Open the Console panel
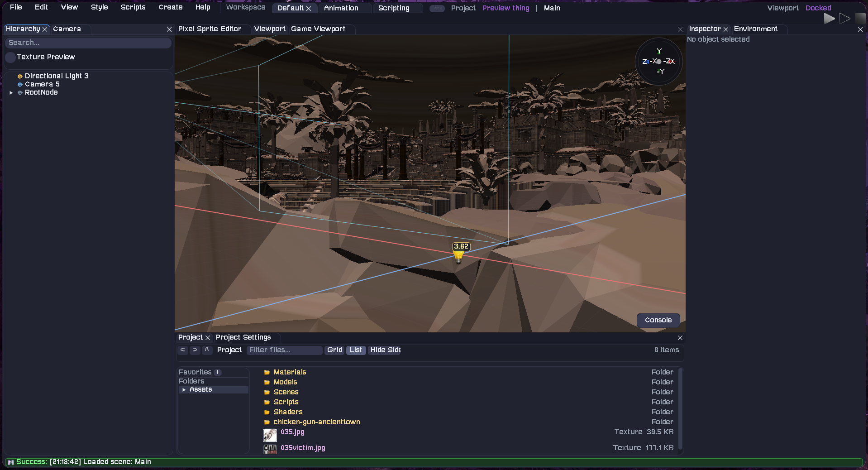The width and height of the screenshot is (868, 470). pos(658,320)
